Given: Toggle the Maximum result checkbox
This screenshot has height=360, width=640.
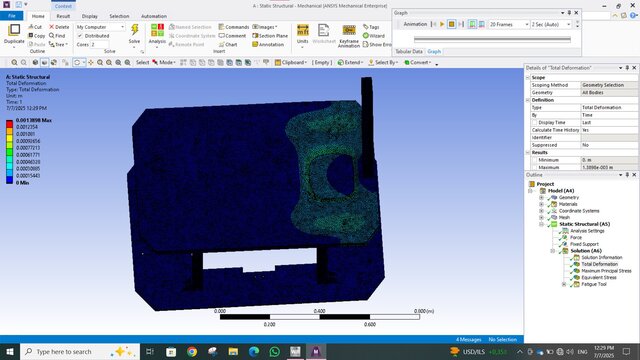Looking at the screenshot, I should (x=534, y=167).
